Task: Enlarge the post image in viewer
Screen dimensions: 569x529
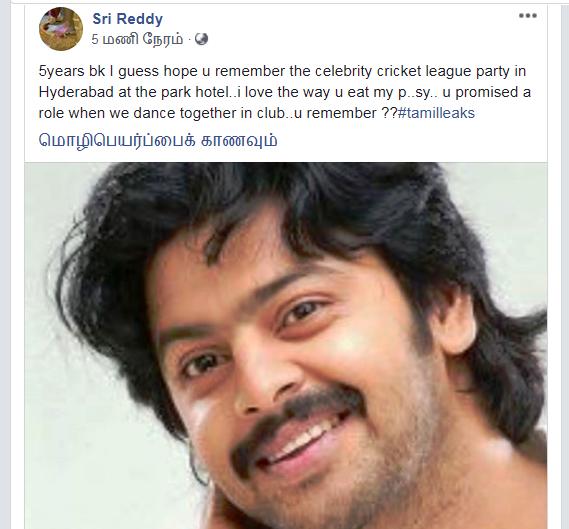Action: click(x=286, y=345)
